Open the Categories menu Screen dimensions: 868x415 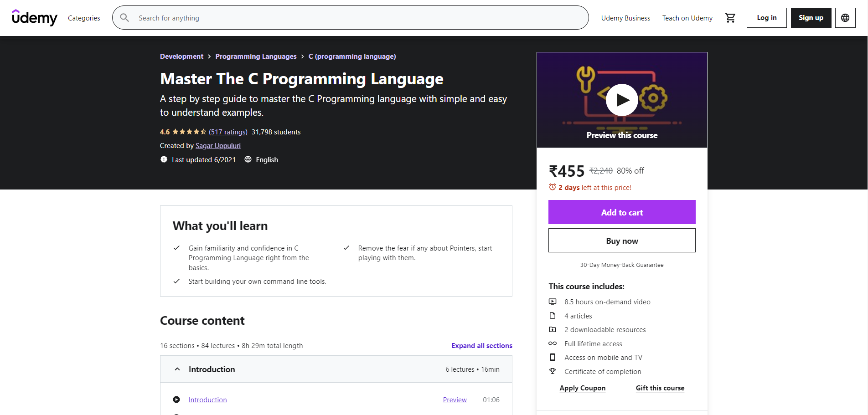[x=84, y=18]
